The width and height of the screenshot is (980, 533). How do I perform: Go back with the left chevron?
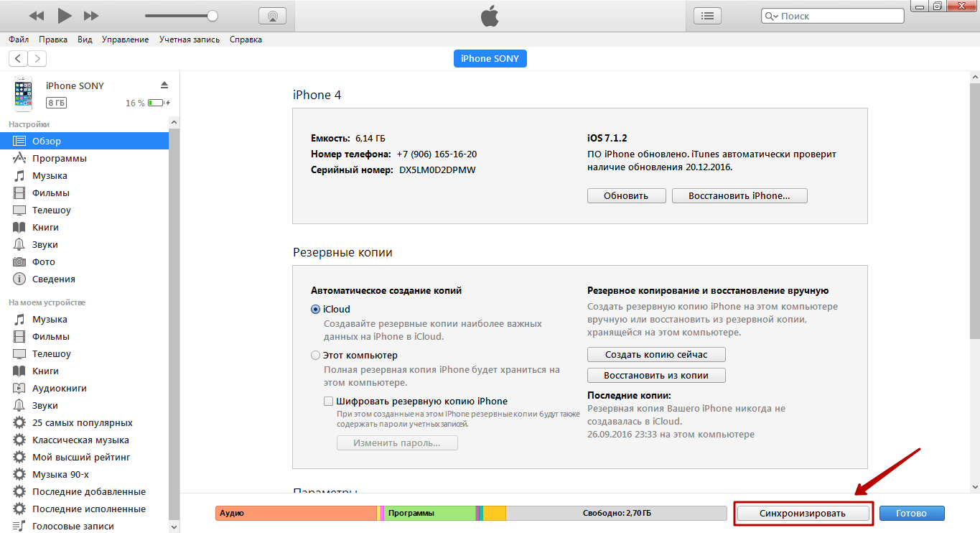point(18,59)
